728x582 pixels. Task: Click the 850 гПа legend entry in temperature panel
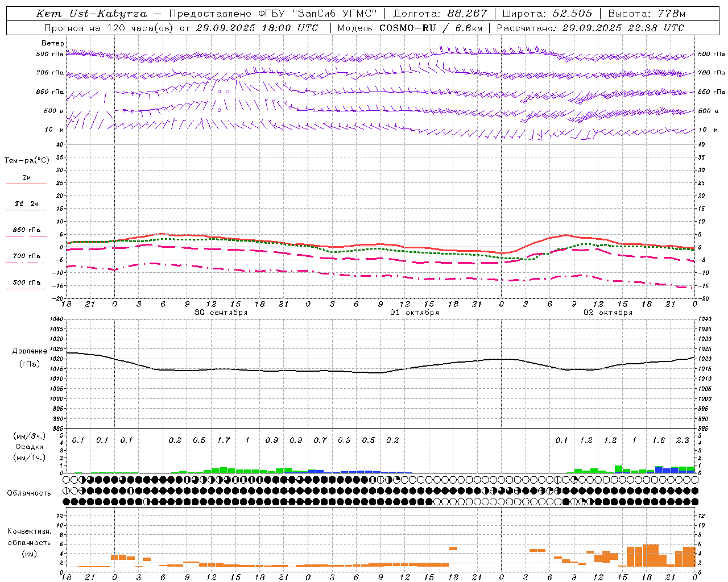click(26, 230)
